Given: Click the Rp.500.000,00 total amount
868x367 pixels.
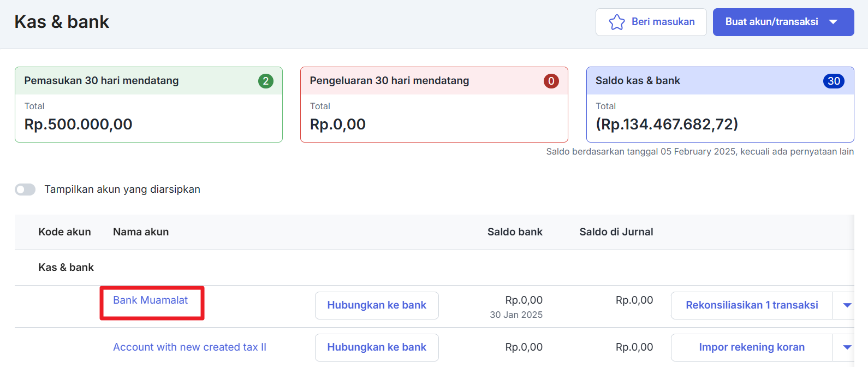Looking at the screenshot, I should [x=79, y=124].
